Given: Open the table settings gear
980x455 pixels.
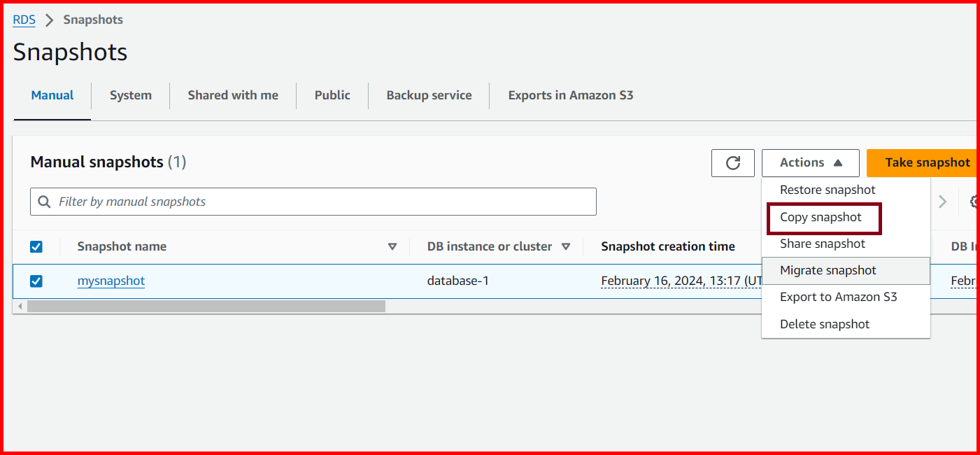Looking at the screenshot, I should tap(974, 202).
